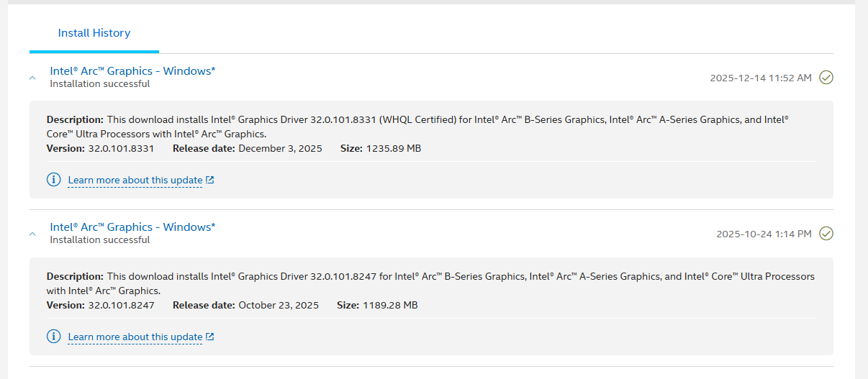Open Learn more link for driver 32.0.101.8247
This screenshot has height=379, width=868.
135,337
